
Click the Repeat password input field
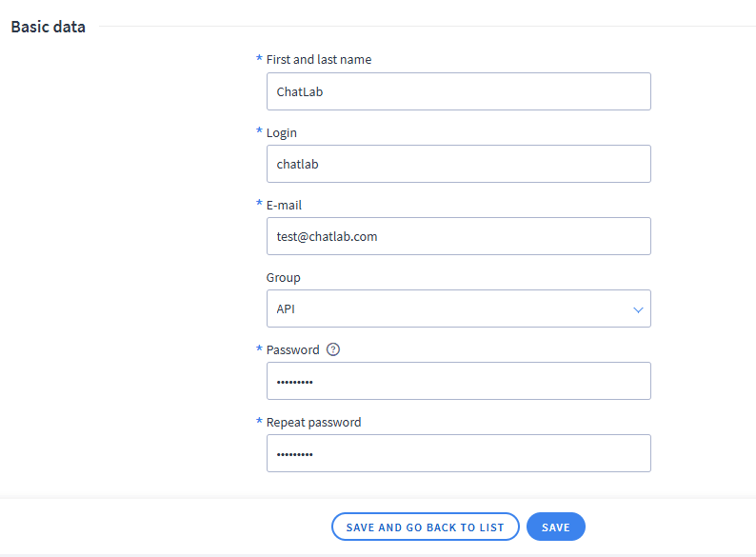[458, 453]
